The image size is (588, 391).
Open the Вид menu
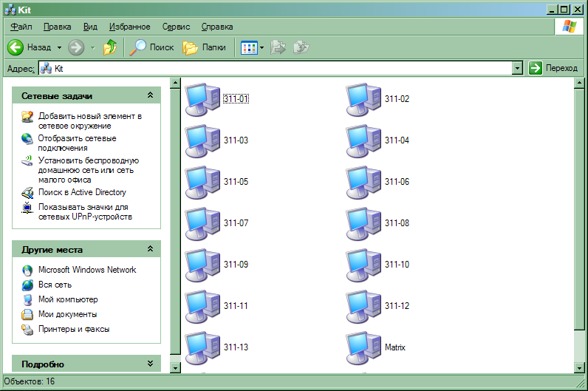coord(90,27)
